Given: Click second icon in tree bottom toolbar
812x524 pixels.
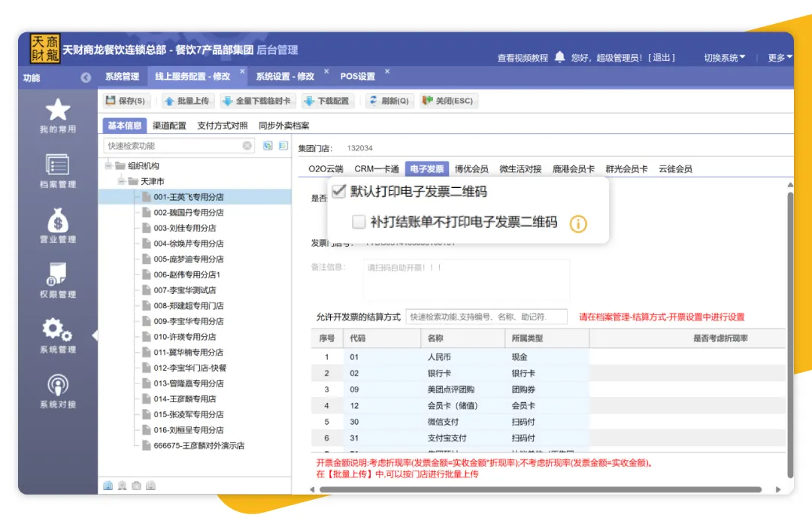Looking at the screenshot, I should point(123,486).
